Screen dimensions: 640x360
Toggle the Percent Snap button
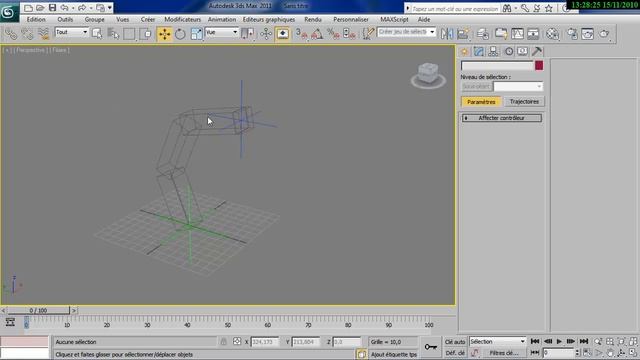333,34
